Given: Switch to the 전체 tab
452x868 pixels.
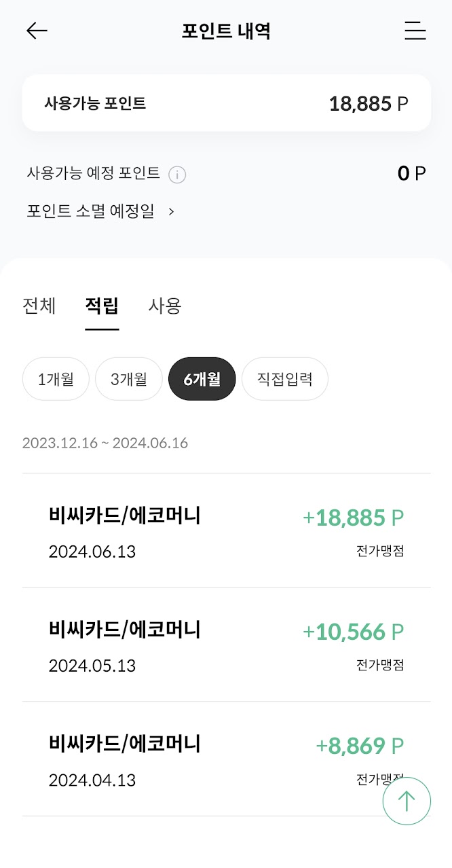Looking at the screenshot, I should pos(39,306).
